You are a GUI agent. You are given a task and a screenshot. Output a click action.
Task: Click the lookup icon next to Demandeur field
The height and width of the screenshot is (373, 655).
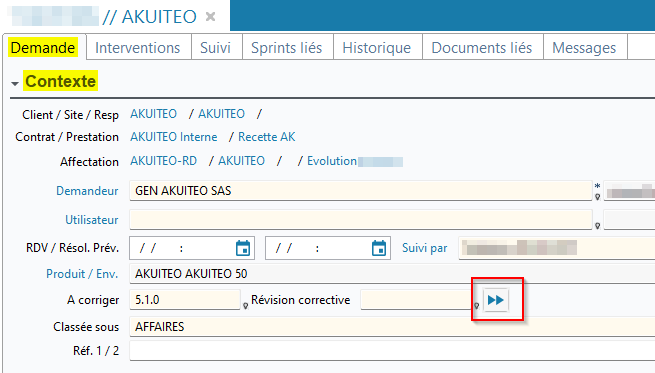tap(597, 197)
